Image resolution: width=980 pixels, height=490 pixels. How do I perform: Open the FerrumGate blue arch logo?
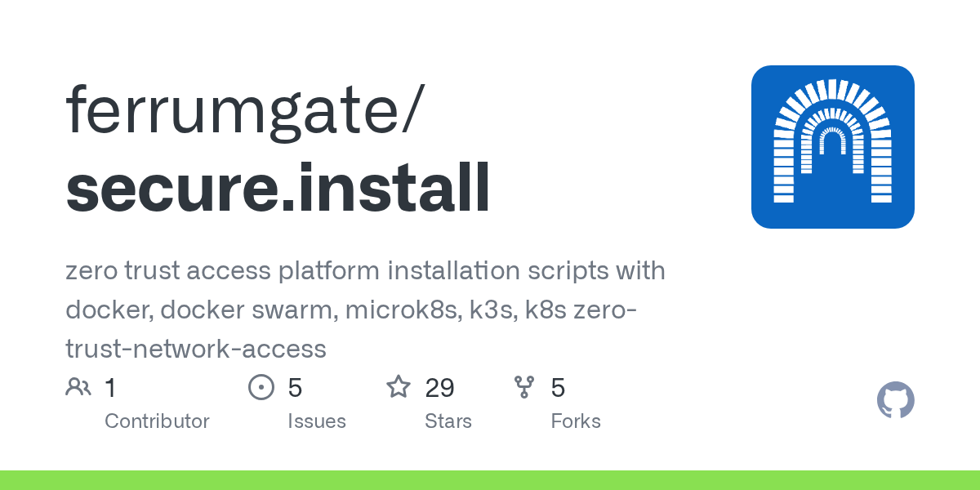coord(832,147)
